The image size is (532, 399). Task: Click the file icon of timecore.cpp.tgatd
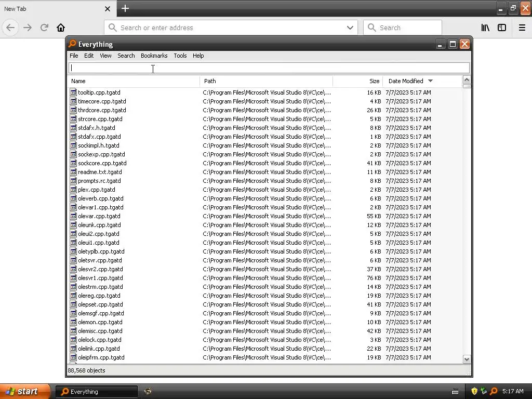pos(73,101)
